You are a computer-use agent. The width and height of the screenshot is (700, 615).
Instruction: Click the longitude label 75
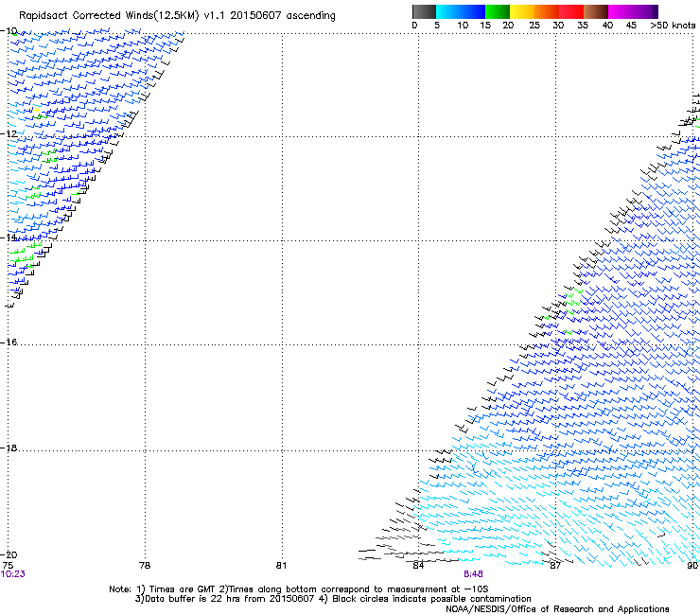[8, 566]
